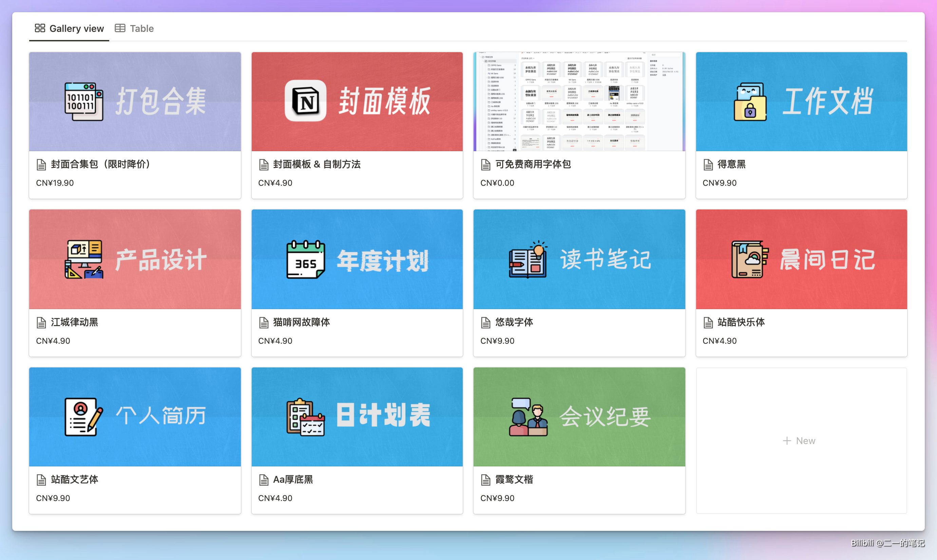Open page titled 封面合集包（限时降价）

click(100, 164)
